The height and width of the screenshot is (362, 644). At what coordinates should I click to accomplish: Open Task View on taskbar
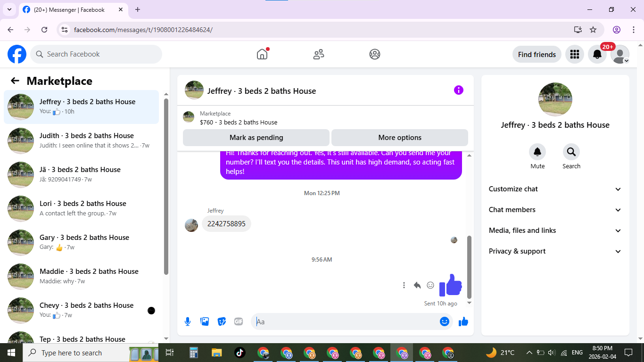pyautogui.click(x=170, y=353)
